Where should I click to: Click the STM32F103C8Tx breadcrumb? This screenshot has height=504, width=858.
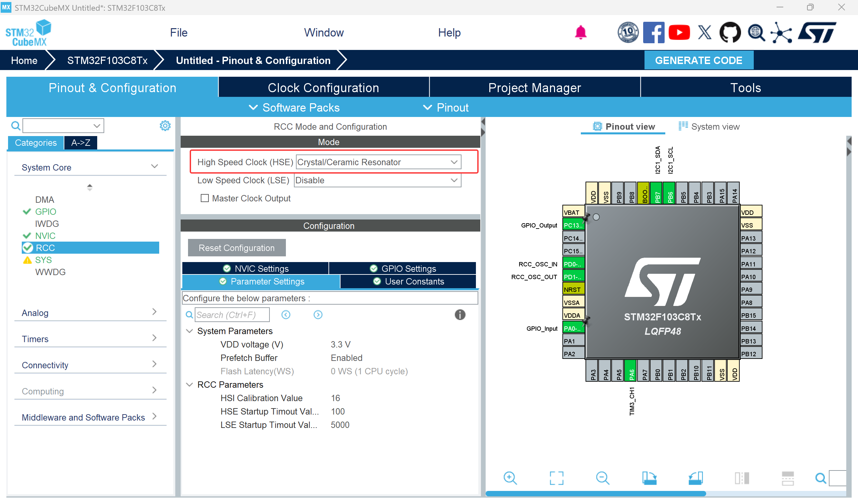pyautogui.click(x=107, y=60)
